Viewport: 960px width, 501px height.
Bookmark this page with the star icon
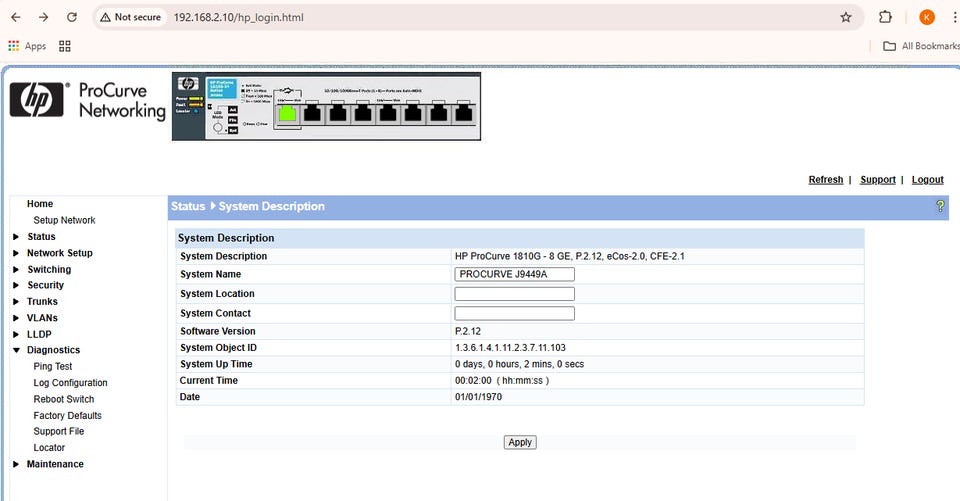click(846, 17)
